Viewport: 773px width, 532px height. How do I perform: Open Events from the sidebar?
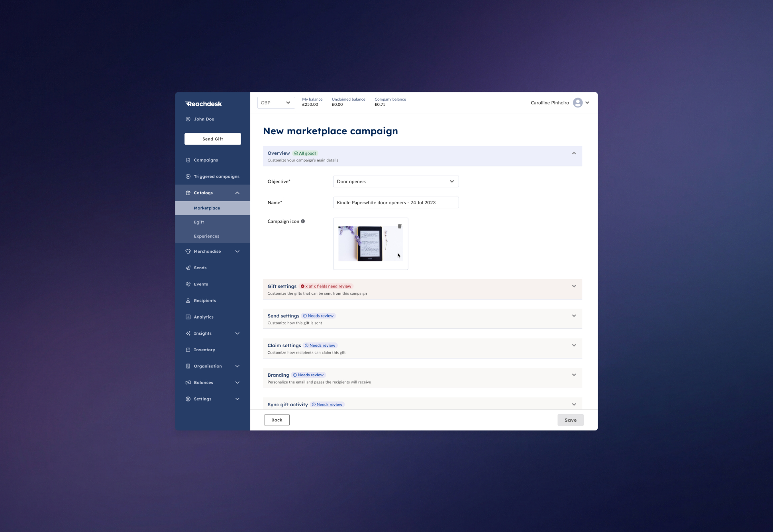201,284
